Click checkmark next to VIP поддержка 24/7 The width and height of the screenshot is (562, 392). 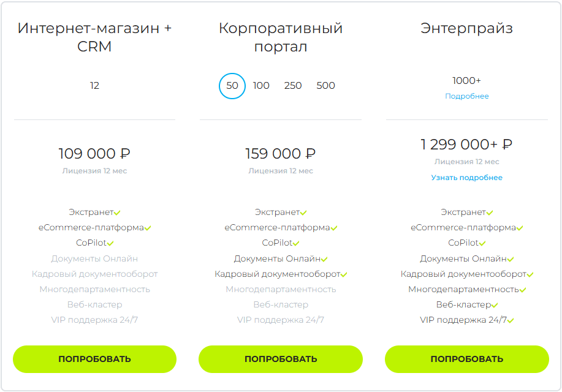(x=511, y=321)
